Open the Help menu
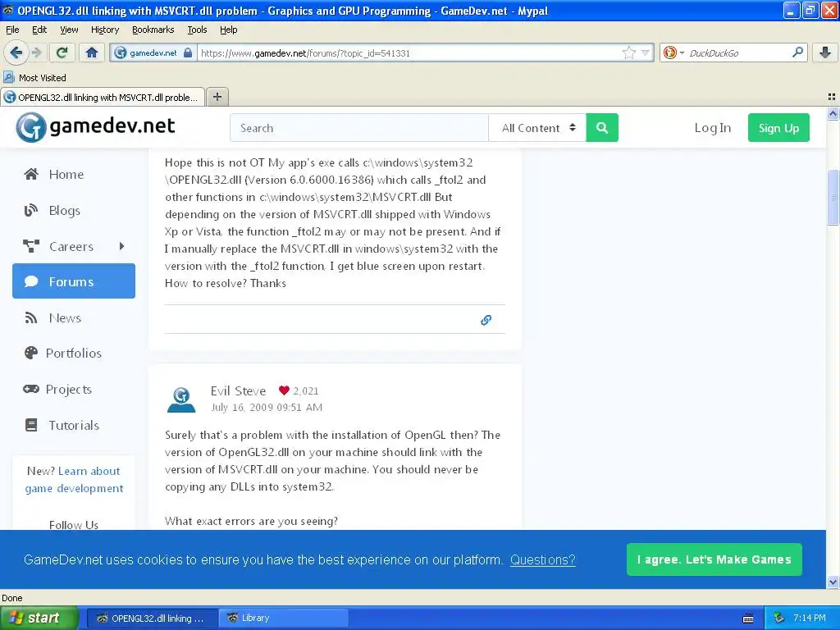The height and width of the screenshot is (630, 840). point(228,30)
